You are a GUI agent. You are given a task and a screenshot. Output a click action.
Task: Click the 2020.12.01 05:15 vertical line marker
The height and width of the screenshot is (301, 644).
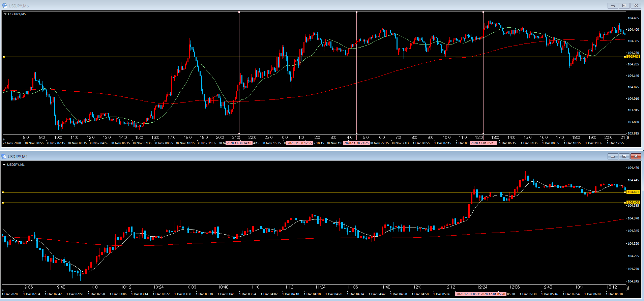(x=483, y=143)
